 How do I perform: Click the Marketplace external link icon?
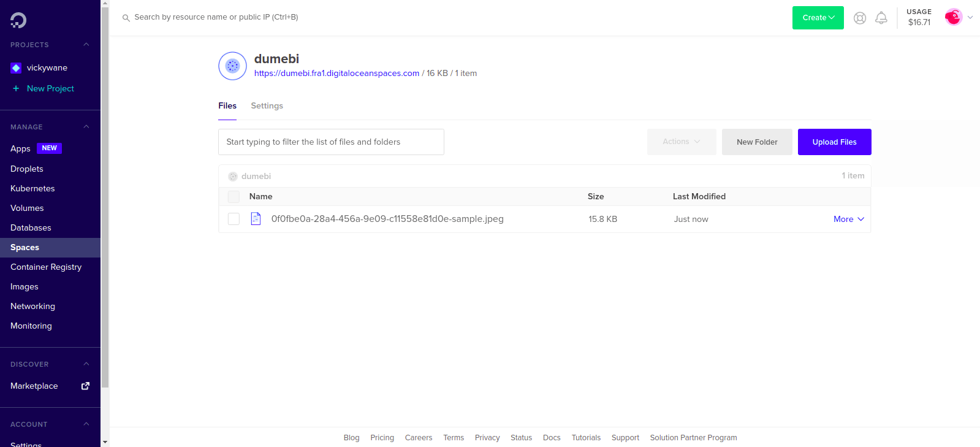point(85,386)
